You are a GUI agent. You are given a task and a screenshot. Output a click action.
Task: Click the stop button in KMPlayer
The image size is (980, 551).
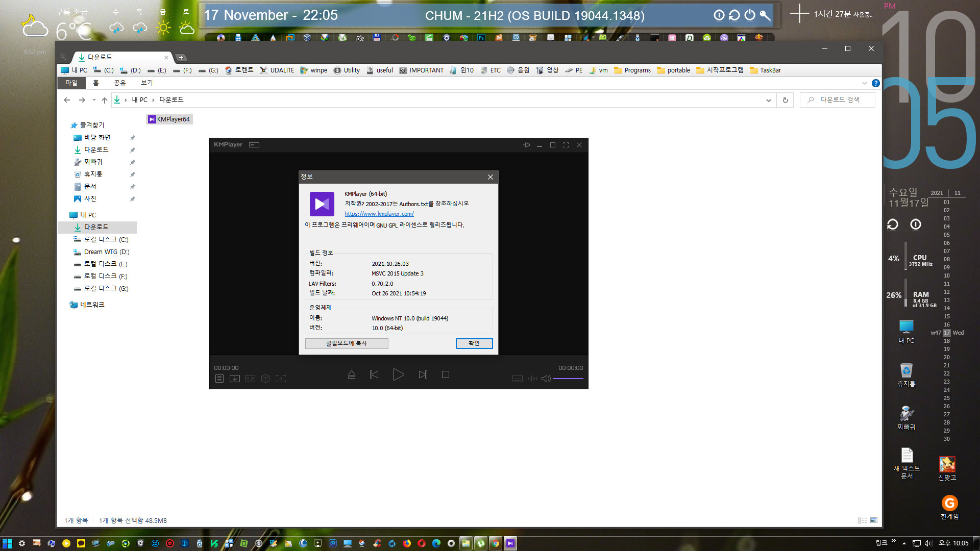446,374
